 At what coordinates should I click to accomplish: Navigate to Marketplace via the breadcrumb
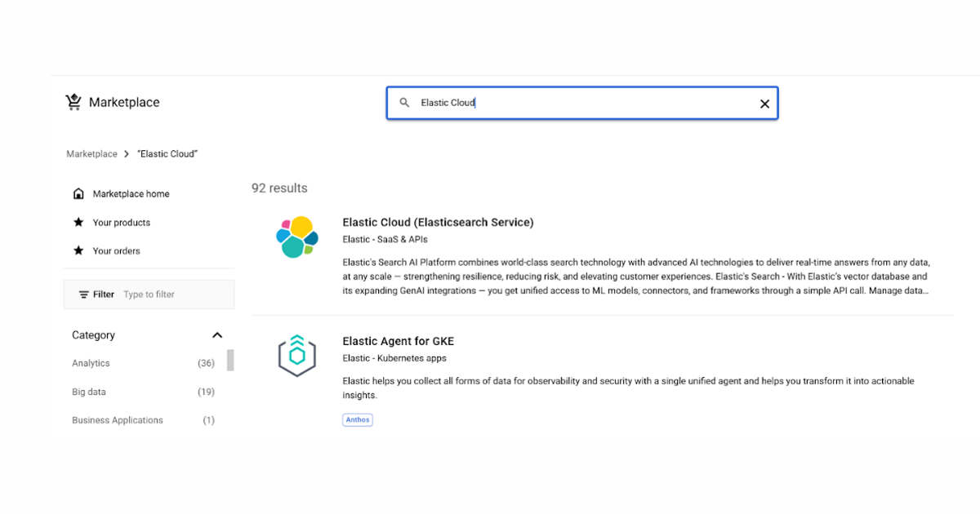coord(91,153)
